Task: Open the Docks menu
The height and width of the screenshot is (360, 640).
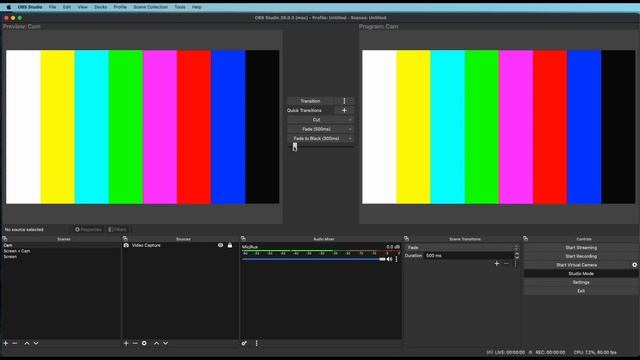Action: pos(100,7)
